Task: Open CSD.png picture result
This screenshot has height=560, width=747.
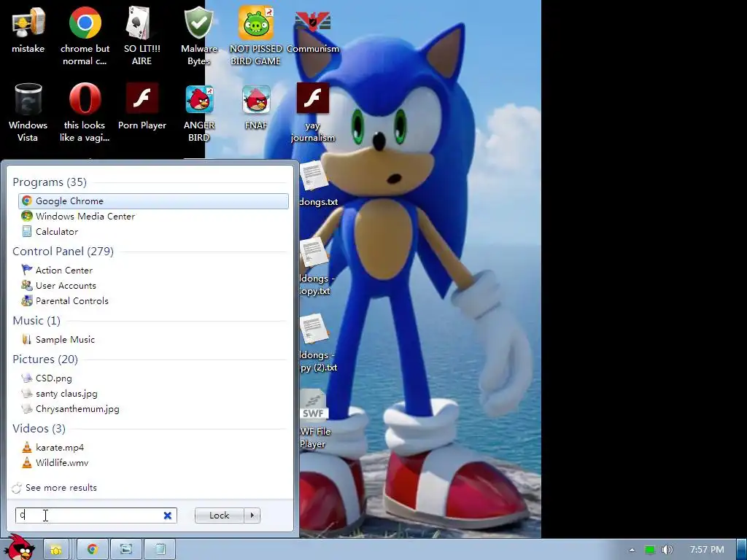Action: [x=153, y=378]
